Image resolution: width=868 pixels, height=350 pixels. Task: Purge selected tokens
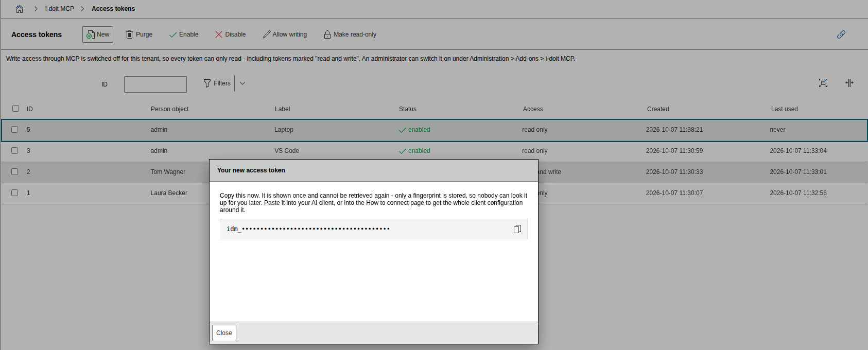(140, 34)
